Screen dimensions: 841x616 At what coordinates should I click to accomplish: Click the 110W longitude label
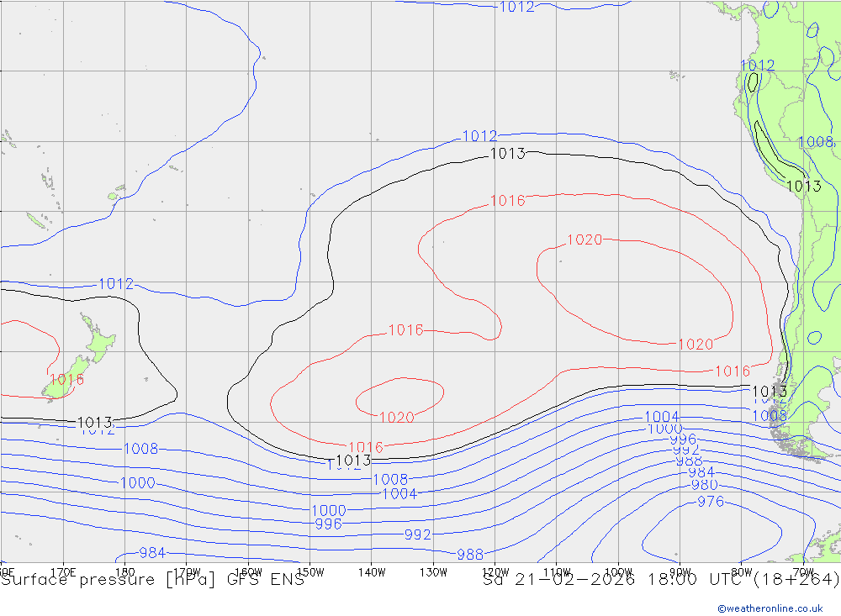(x=557, y=572)
